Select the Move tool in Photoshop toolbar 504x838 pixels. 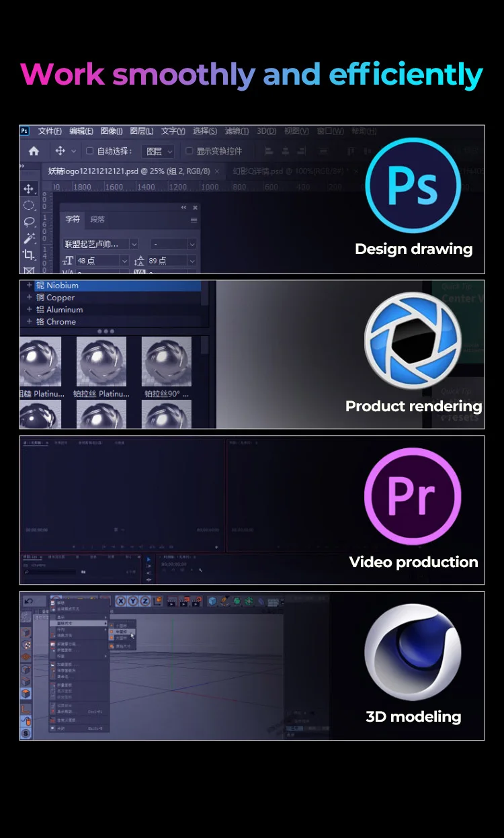tap(29, 188)
